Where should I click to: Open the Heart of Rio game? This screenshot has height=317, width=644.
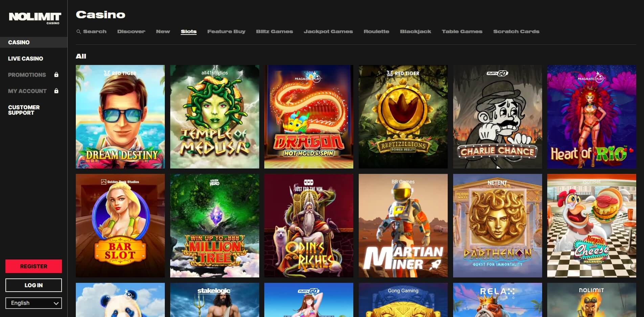pos(592,117)
